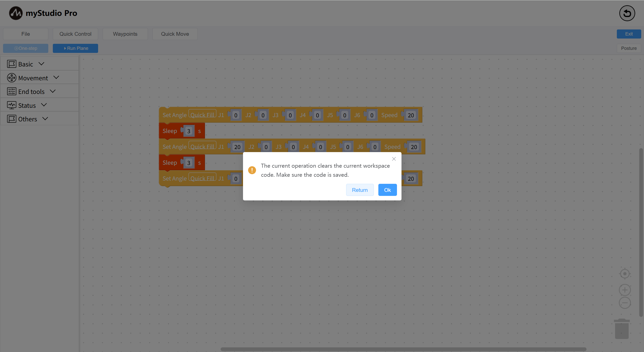Expand the Status category chevron
The height and width of the screenshot is (352, 644).
(44, 105)
